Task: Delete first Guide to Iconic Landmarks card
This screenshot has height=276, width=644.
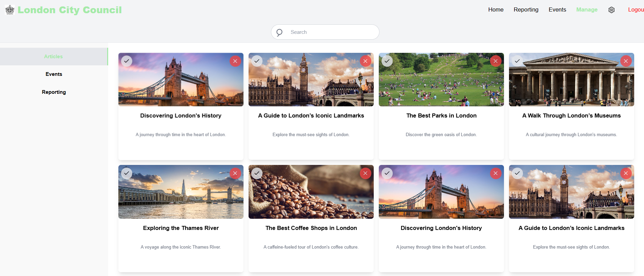Action: pos(366,61)
